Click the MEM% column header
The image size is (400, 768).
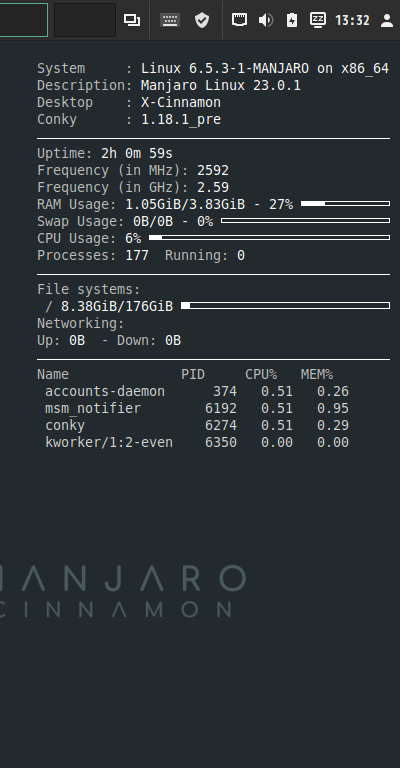(317, 375)
